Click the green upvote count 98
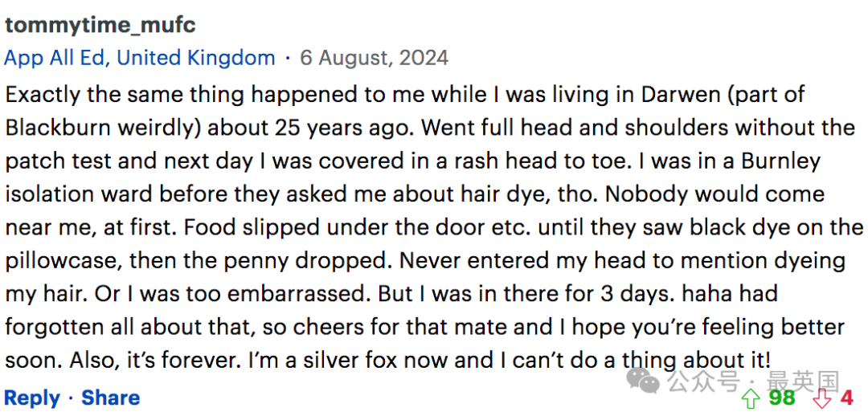This screenshot has height=416, width=868. [782, 398]
